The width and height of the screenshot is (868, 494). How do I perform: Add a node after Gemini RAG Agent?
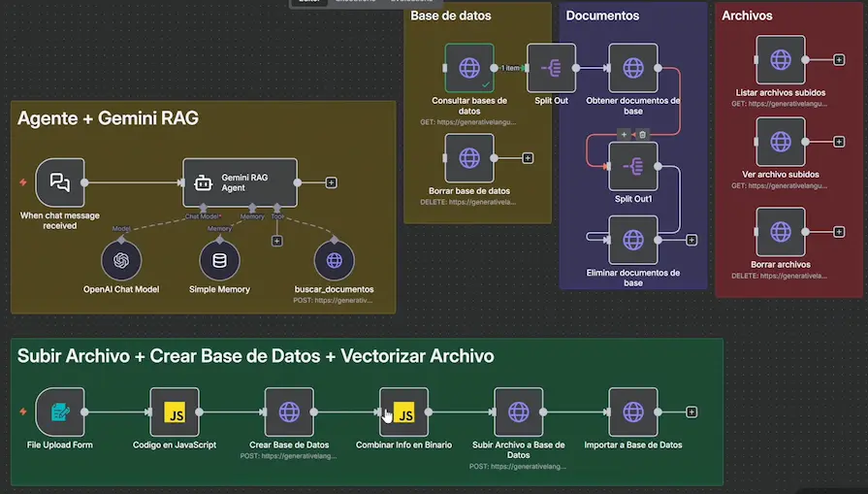point(332,182)
